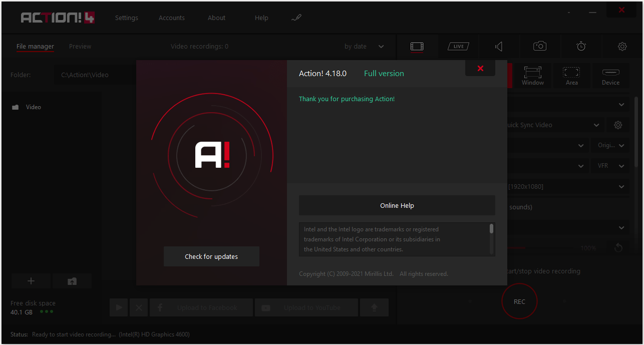This screenshot has height=345, width=644.
Task: Add a new folder with plus button
Action: point(31,281)
